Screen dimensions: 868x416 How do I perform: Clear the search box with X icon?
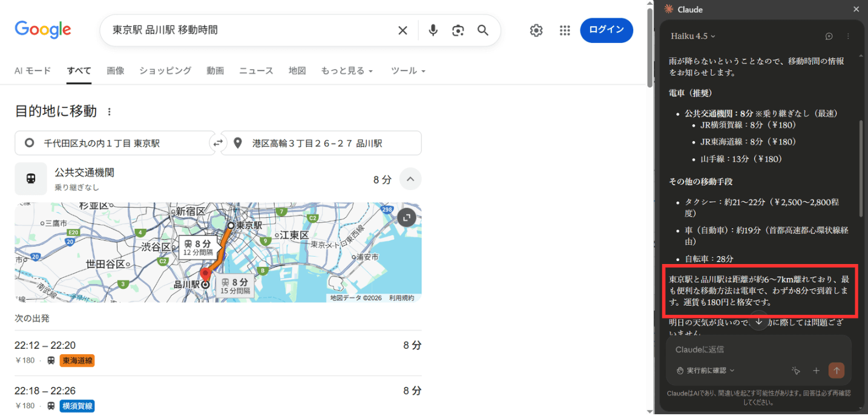pyautogui.click(x=403, y=30)
